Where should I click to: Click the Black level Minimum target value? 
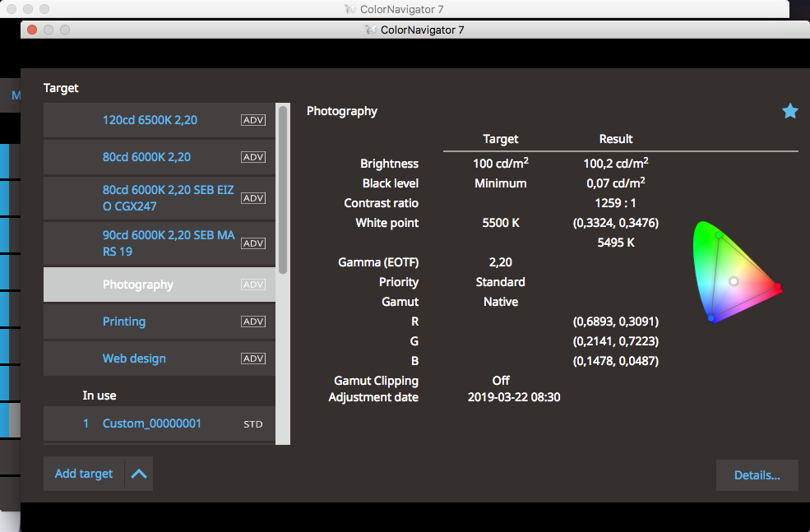[501, 183]
